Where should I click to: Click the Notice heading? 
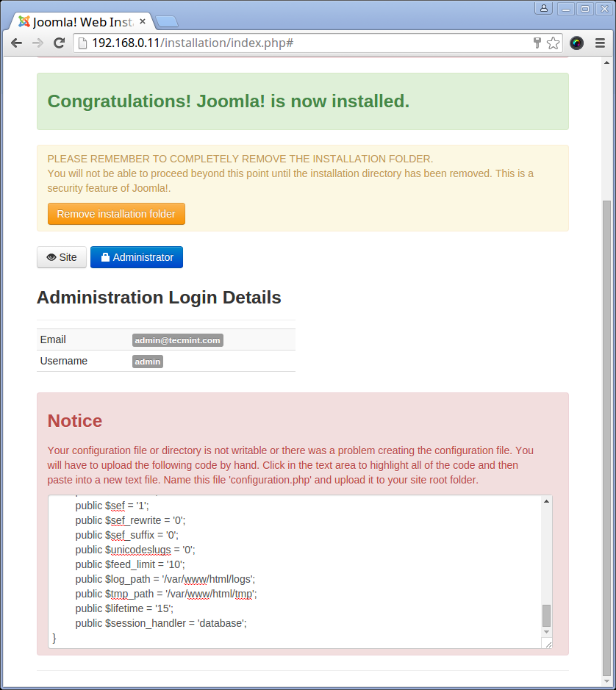pyautogui.click(x=75, y=421)
